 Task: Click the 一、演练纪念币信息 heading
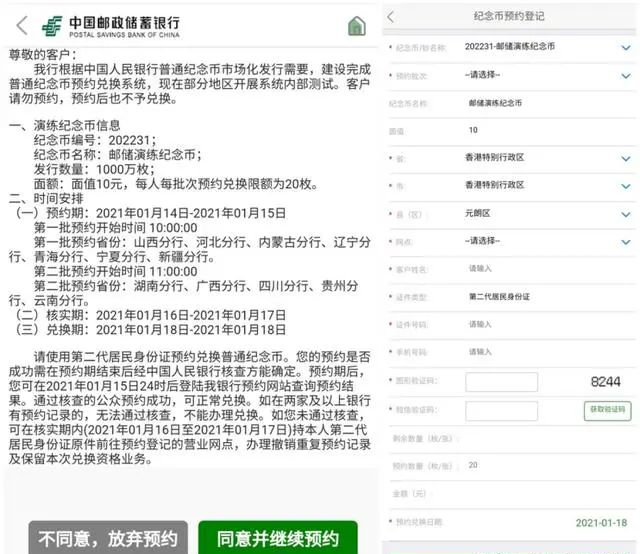(x=64, y=125)
